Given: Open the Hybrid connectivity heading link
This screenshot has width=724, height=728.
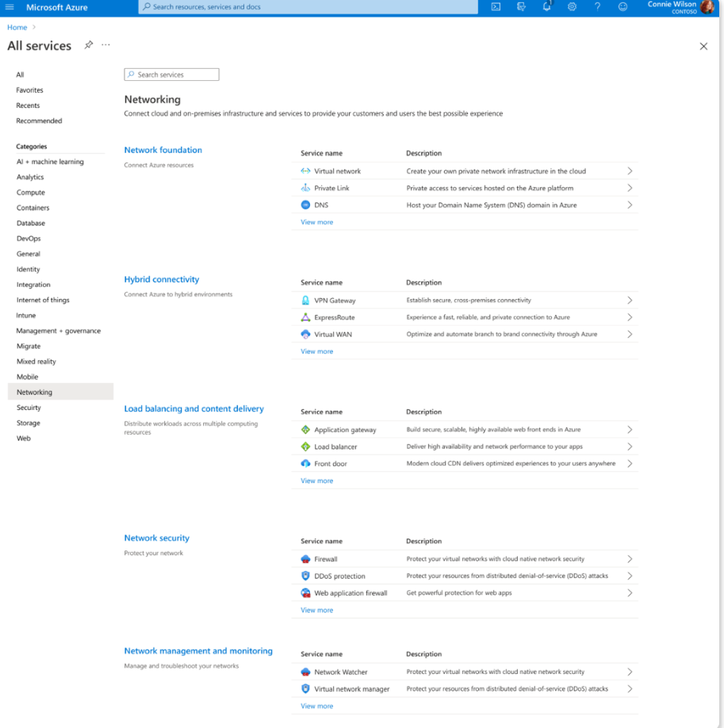Looking at the screenshot, I should [162, 279].
